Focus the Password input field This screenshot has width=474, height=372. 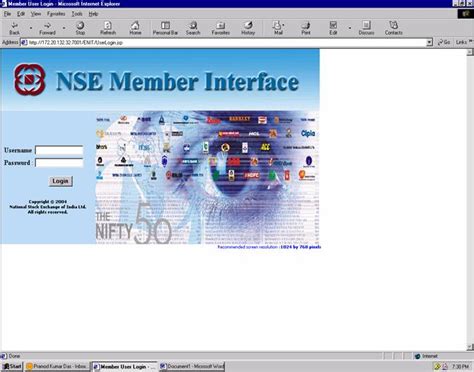59,163
